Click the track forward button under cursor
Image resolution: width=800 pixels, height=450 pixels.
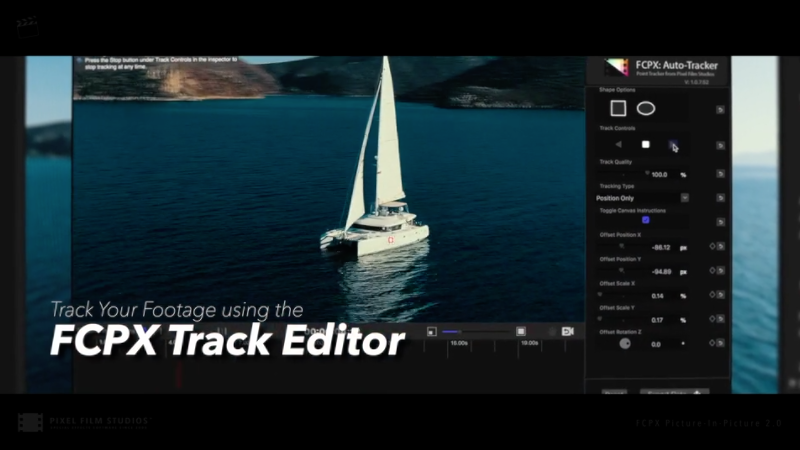673,144
